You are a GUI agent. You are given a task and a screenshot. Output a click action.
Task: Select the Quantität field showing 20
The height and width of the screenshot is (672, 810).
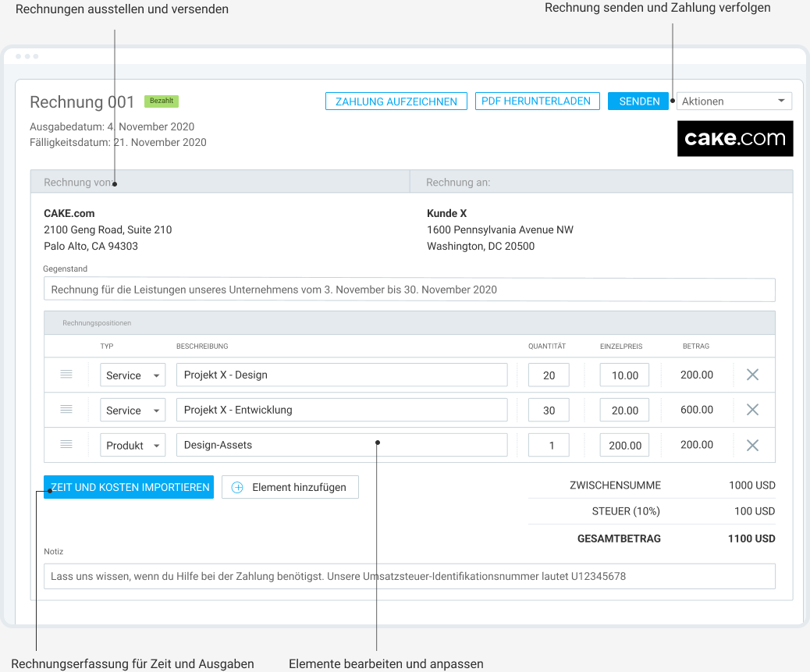(549, 375)
